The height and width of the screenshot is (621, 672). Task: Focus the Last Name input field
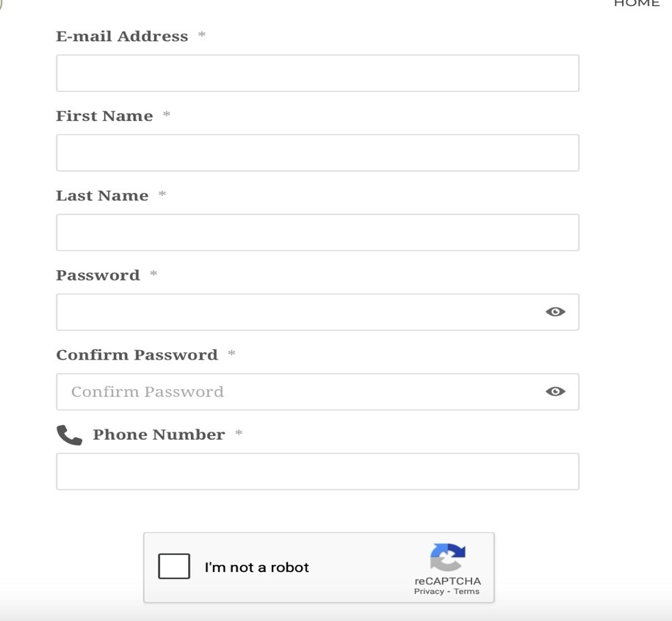point(317,233)
